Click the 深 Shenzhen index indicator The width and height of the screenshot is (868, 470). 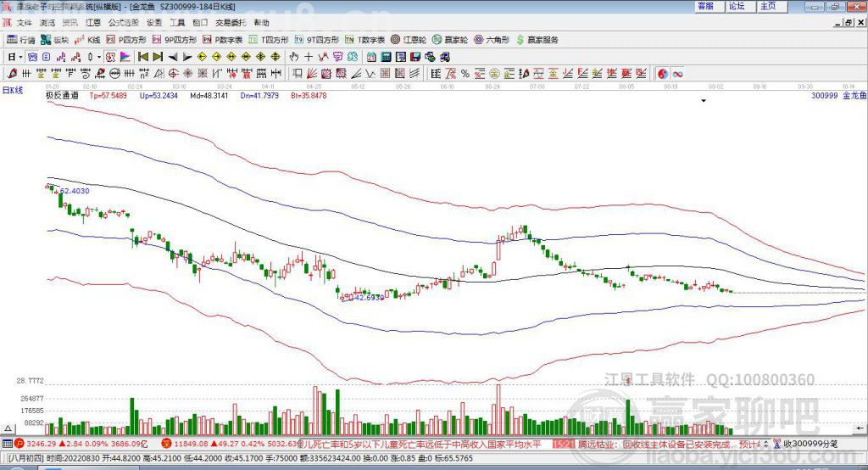[166, 444]
